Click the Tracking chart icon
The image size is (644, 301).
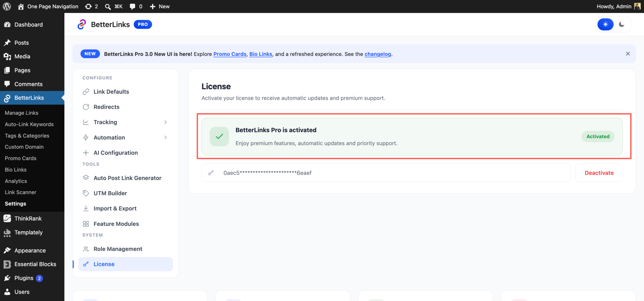86,122
